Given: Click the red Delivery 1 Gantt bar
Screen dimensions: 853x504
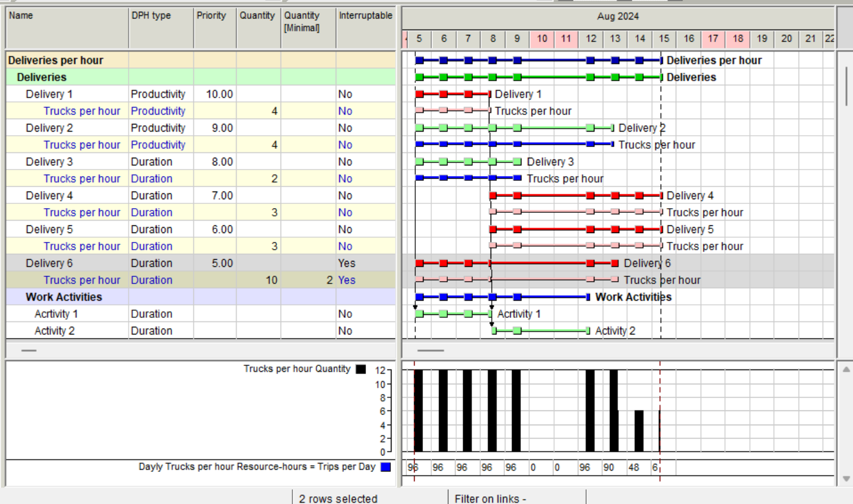Looking at the screenshot, I should 453,94.
